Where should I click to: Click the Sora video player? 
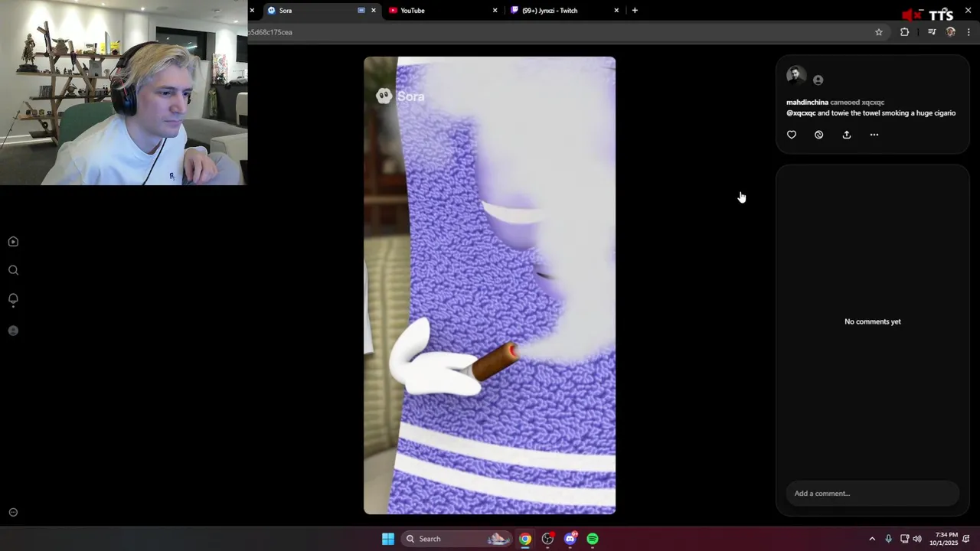coord(489,285)
